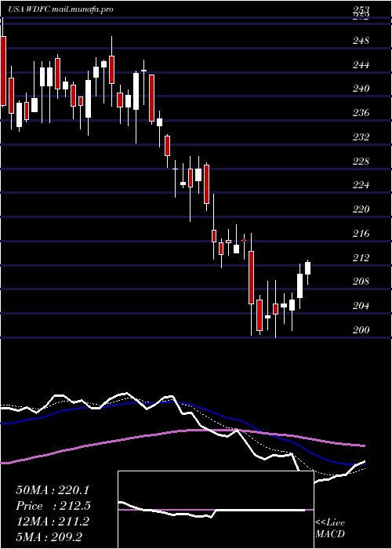Click the 236 price axis label
Screen dimensions: 392x549
[361, 113]
